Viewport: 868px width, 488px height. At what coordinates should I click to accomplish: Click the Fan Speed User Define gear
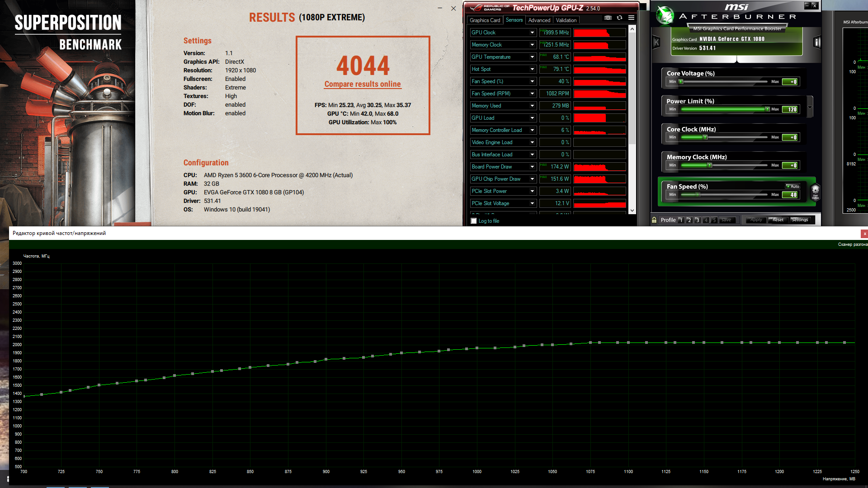[x=815, y=191]
